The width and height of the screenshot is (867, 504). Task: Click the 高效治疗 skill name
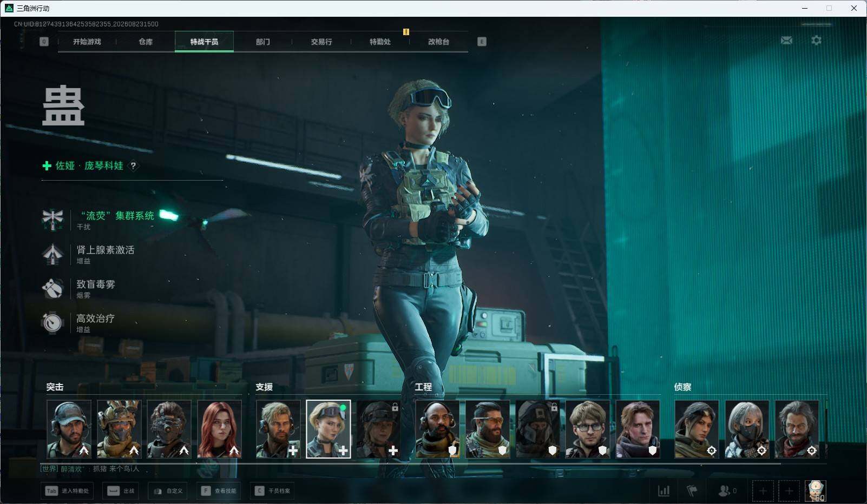coord(96,318)
